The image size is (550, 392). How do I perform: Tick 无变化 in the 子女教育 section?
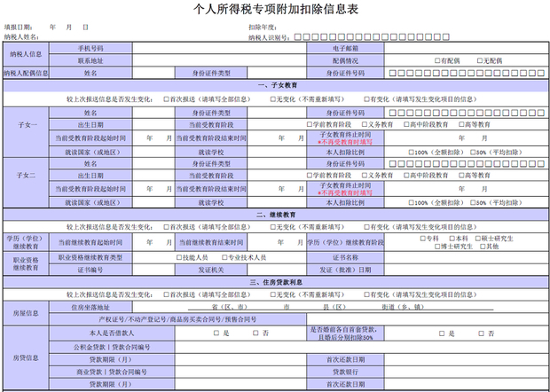273,99
